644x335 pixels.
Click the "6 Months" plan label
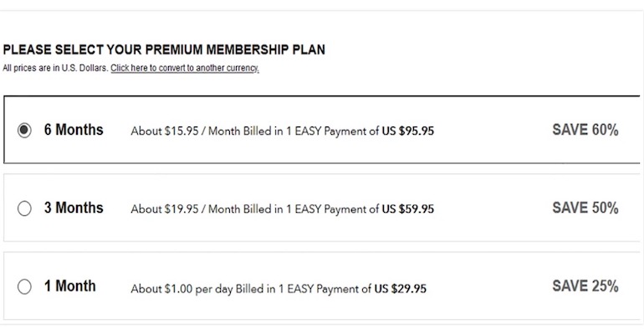point(74,130)
